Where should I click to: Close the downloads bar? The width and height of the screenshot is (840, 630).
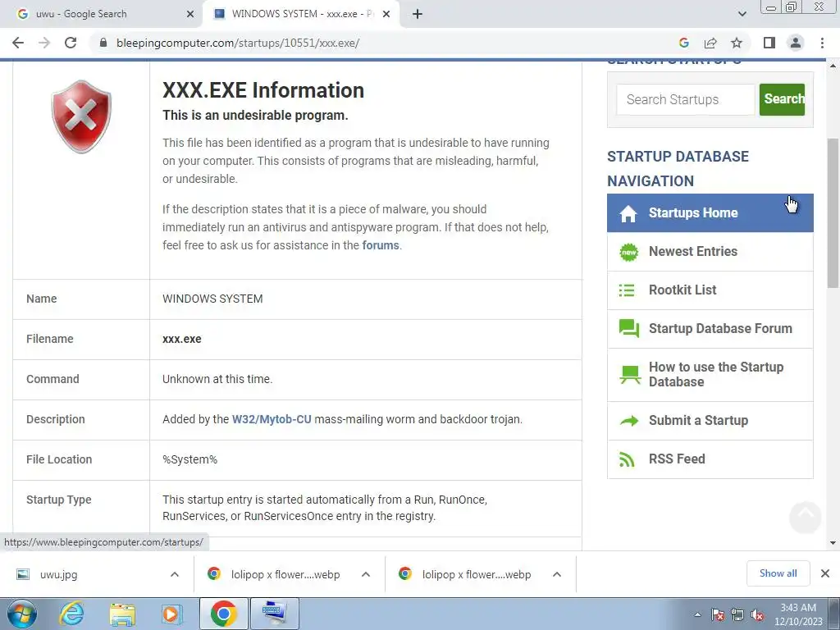[825, 573]
